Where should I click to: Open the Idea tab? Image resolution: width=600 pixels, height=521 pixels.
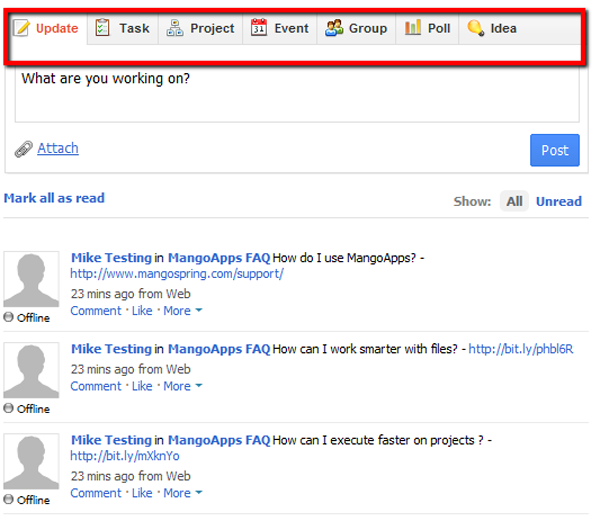492,28
